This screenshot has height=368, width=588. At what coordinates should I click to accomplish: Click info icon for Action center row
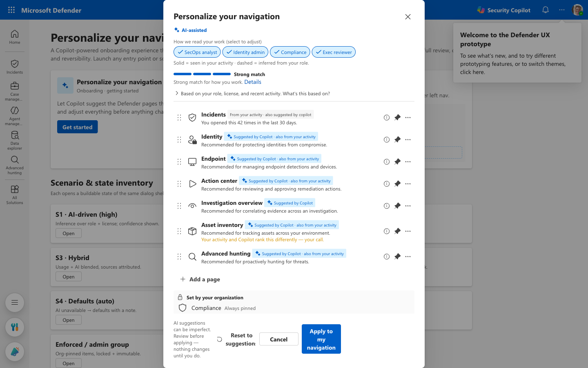pyautogui.click(x=386, y=184)
